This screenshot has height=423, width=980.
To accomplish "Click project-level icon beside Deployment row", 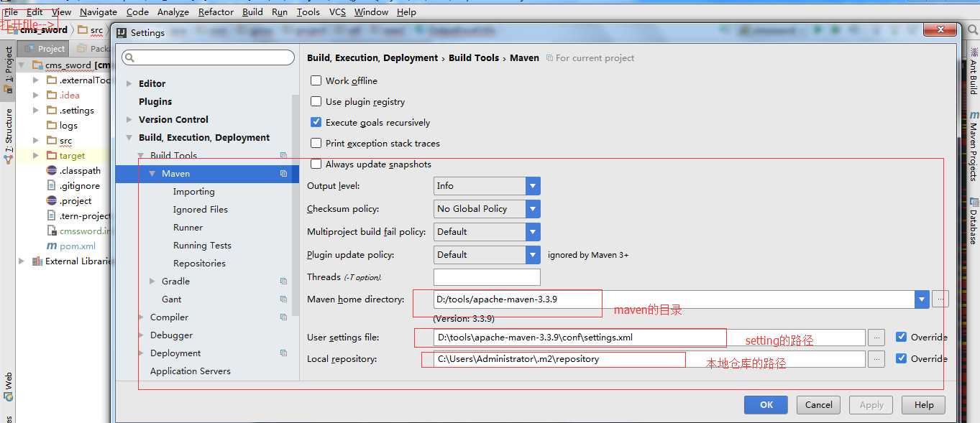I will tap(283, 353).
